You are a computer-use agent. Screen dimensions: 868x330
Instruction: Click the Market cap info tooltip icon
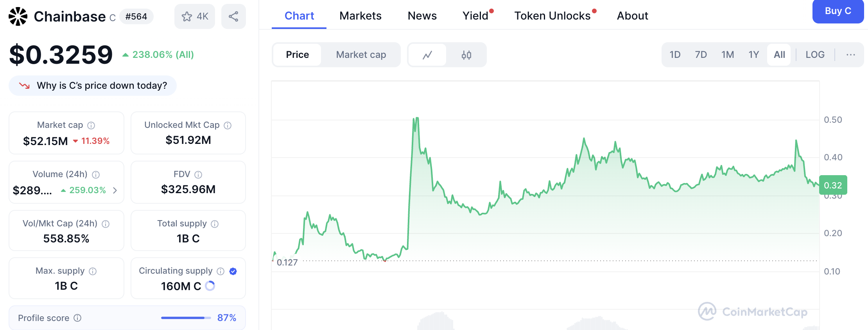pyautogui.click(x=91, y=125)
